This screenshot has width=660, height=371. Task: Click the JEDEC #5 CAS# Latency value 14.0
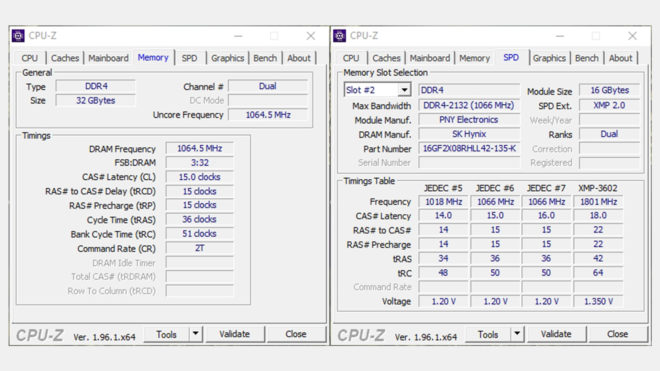(x=443, y=216)
